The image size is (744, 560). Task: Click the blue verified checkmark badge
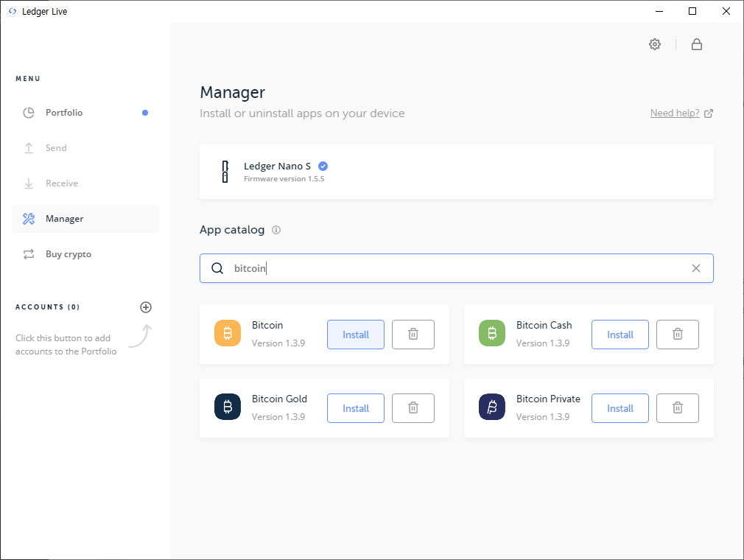point(323,166)
